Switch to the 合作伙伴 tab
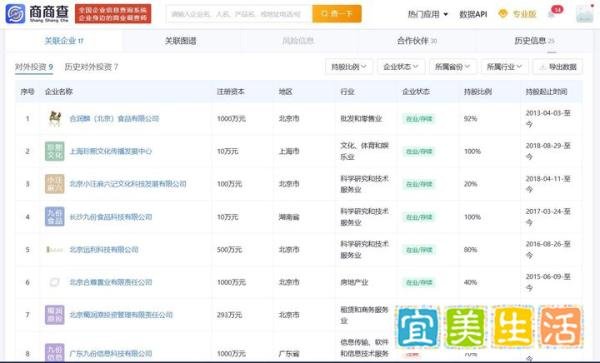The height and width of the screenshot is (363, 600). 417,41
